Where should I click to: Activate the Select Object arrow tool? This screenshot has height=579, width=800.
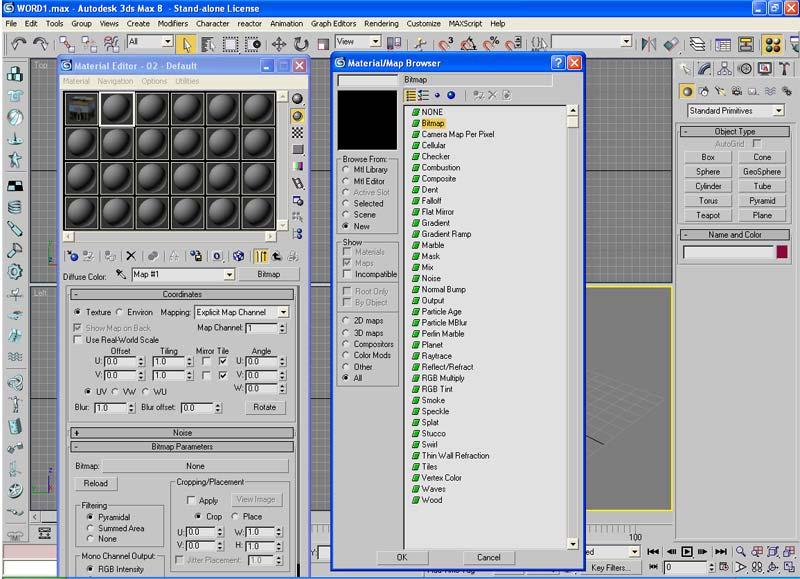click(x=186, y=44)
